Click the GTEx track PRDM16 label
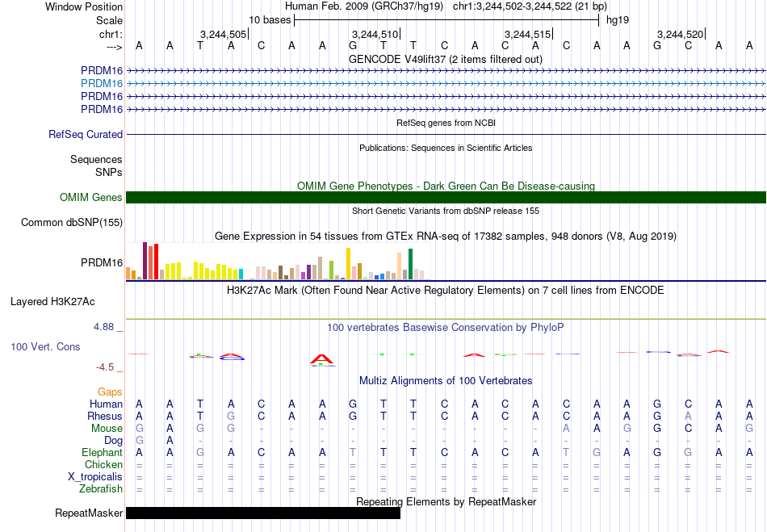This screenshot has width=767, height=532. [x=102, y=263]
